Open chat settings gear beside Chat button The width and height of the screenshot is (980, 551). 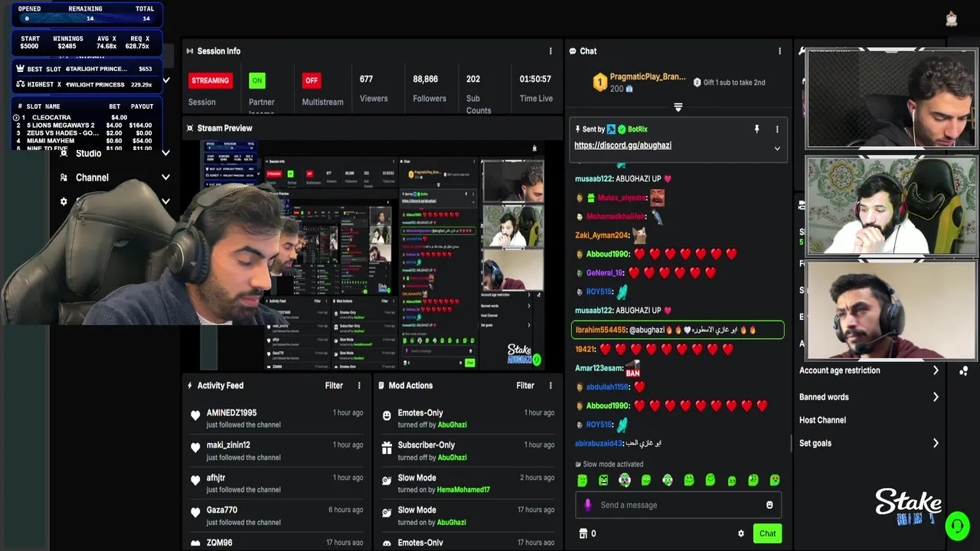pyautogui.click(x=740, y=533)
